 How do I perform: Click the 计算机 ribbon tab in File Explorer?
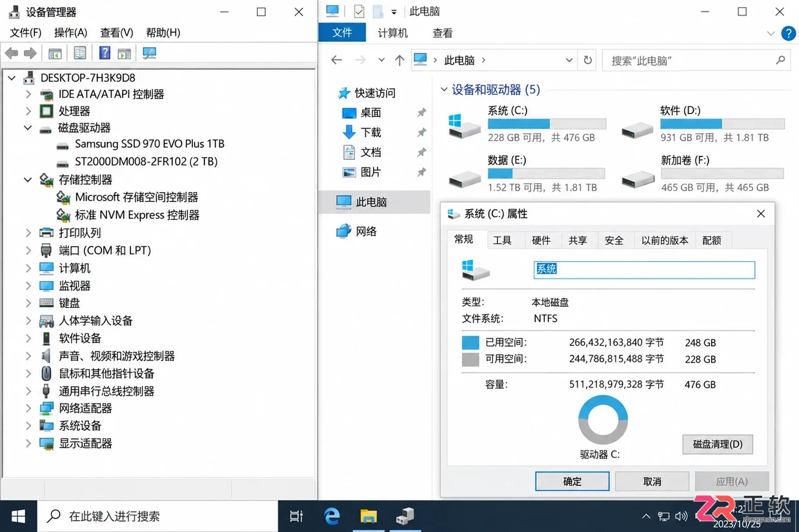(393, 33)
